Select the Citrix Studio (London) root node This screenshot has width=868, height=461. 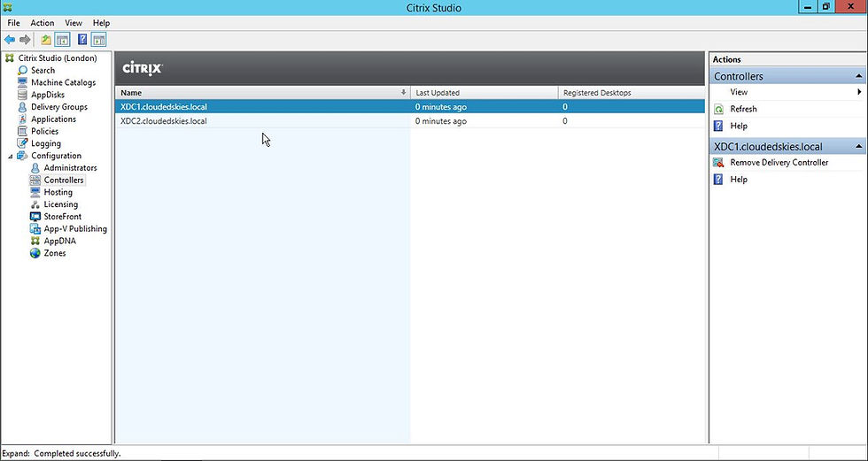[58, 58]
